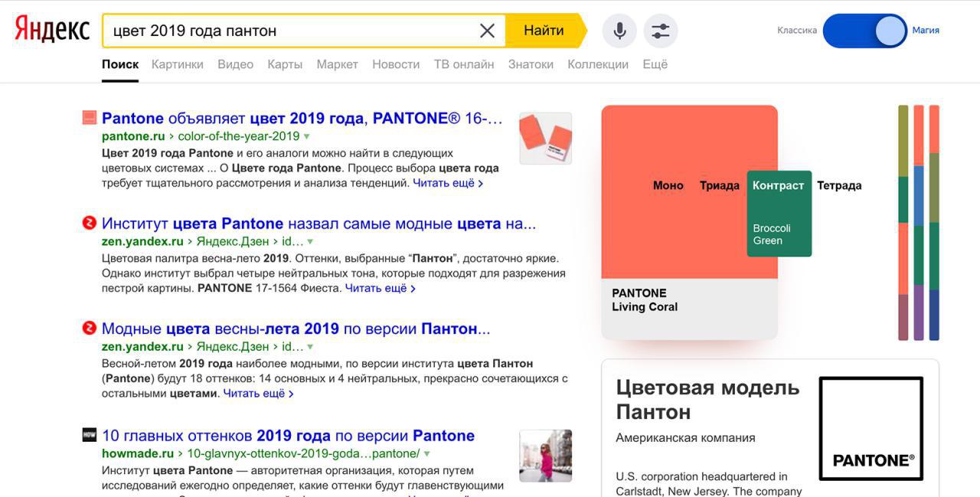
Task: Click the Найти search button
Action: click(544, 31)
